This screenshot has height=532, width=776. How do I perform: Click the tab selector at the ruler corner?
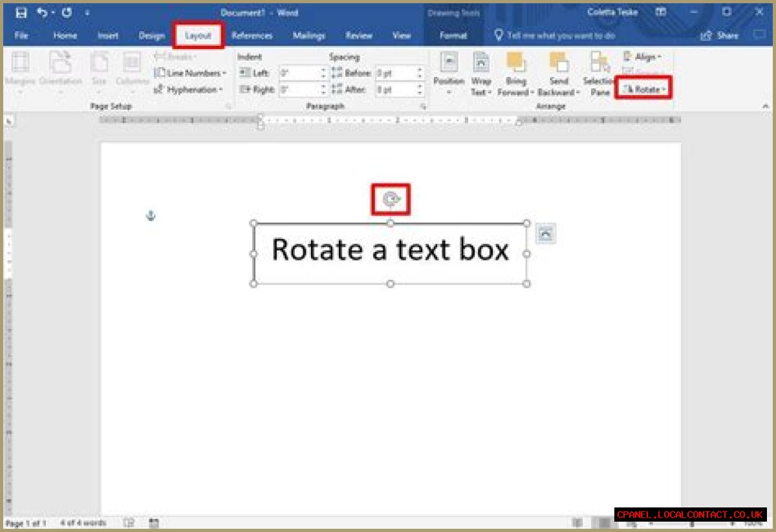[8, 120]
